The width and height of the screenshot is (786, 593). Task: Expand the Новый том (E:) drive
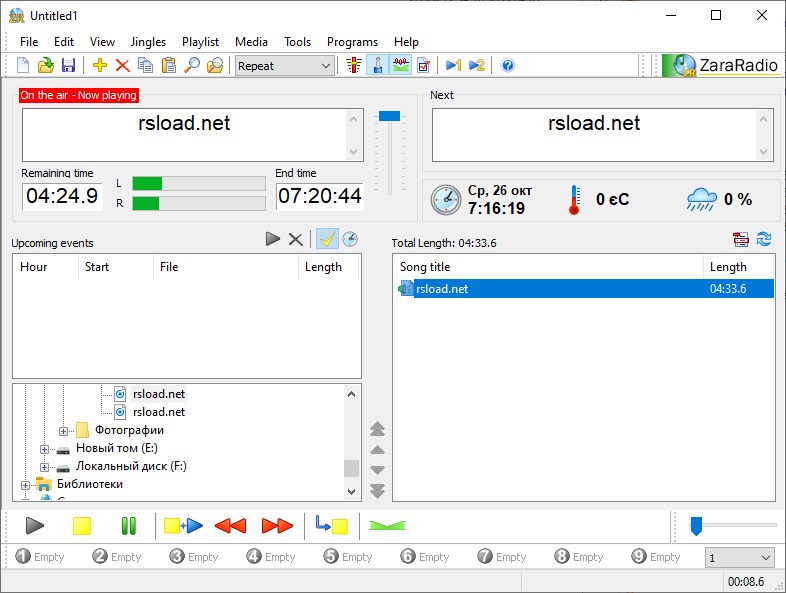tap(44, 449)
